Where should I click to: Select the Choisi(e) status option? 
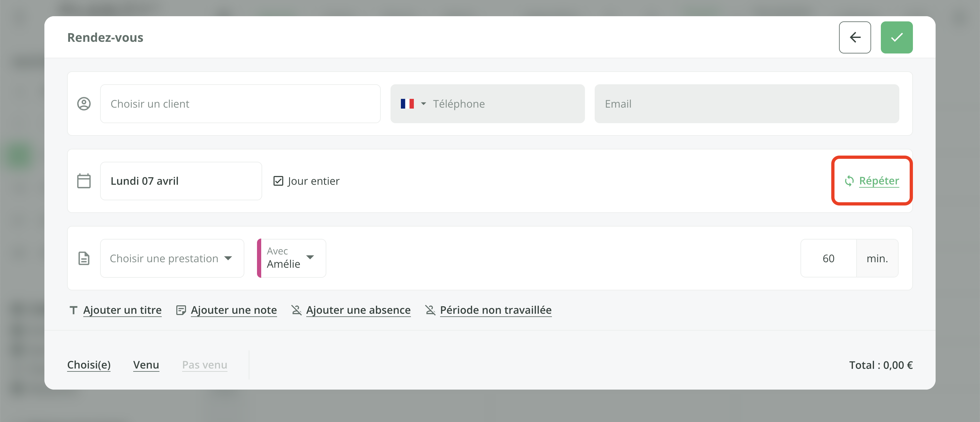(89, 365)
